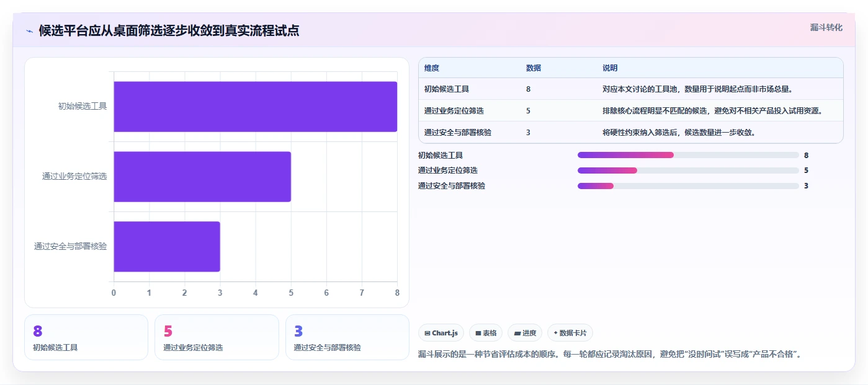Click the 通过安全与部署核验 bar in the chart
Screen dimensions: 868x385
click(167, 247)
